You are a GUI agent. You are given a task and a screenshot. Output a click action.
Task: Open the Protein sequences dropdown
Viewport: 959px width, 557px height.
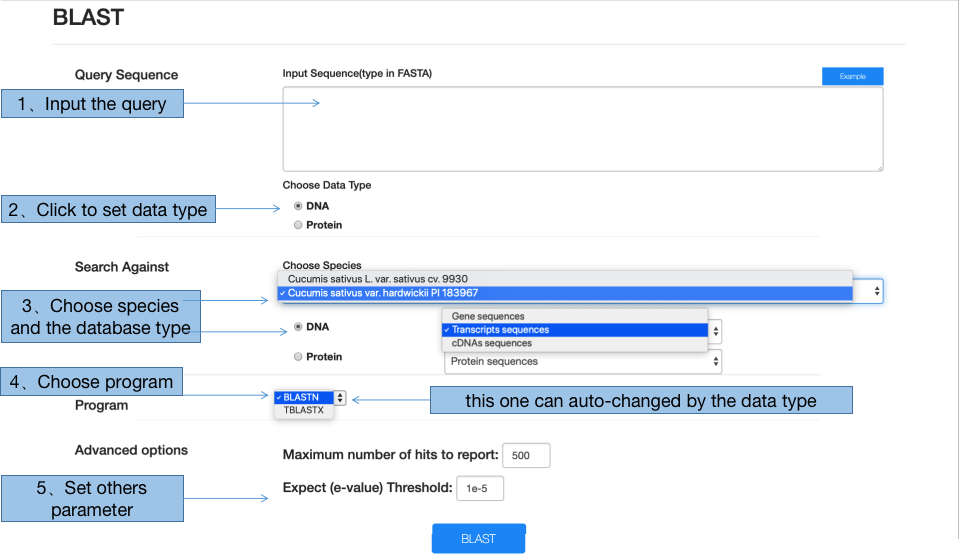point(583,361)
